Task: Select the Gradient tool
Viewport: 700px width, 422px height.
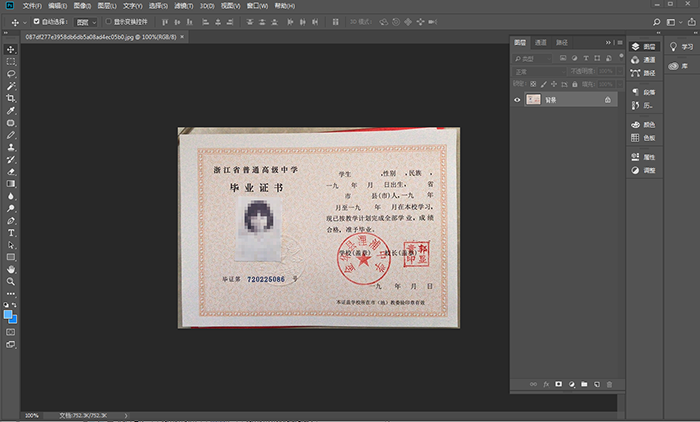Action: [x=11, y=184]
